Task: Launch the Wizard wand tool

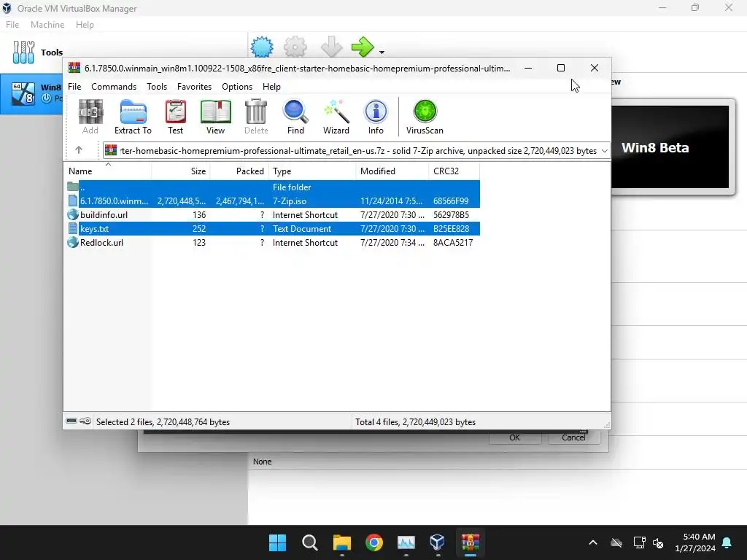Action: [336, 112]
